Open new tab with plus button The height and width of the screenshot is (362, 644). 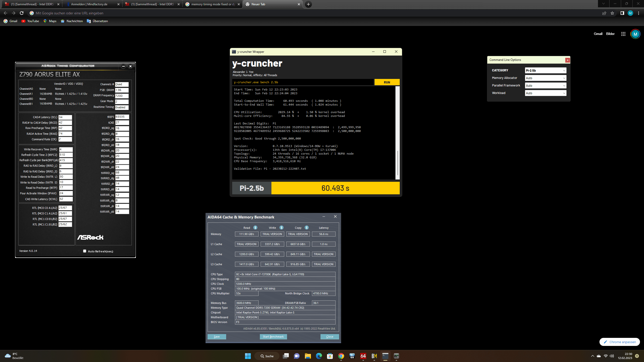click(308, 4)
